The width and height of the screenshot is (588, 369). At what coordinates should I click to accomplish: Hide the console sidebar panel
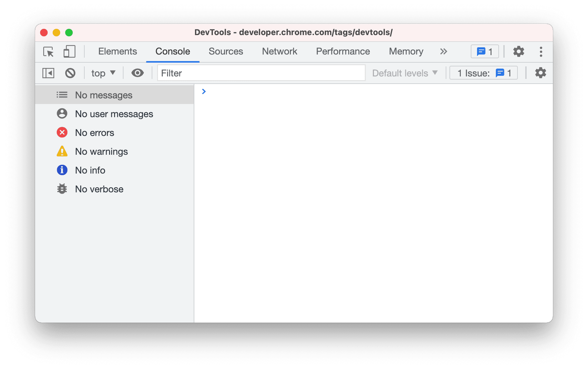pos(48,73)
